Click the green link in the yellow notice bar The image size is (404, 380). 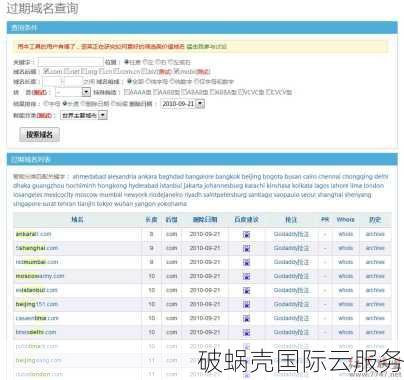(206, 46)
